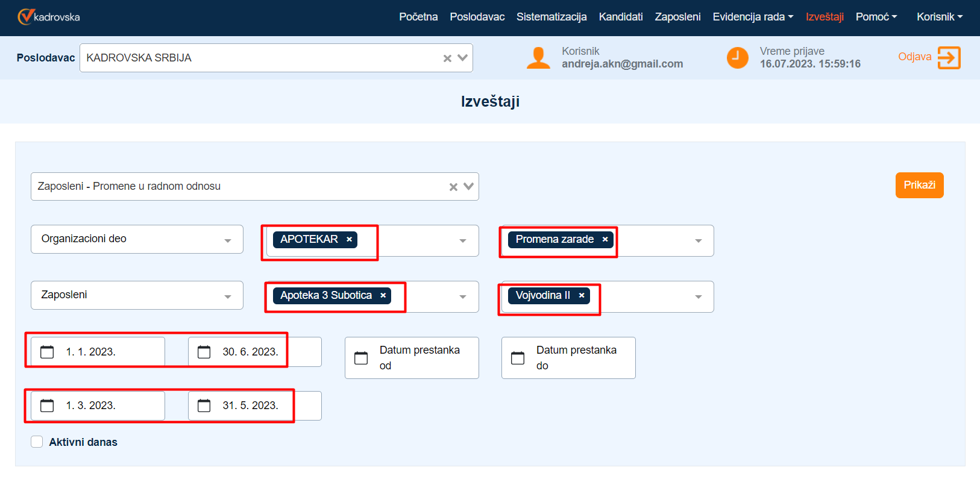The width and height of the screenshot is (980, 479).
Task: Remove the Promena zarade tag
Action: pos(605,240)
